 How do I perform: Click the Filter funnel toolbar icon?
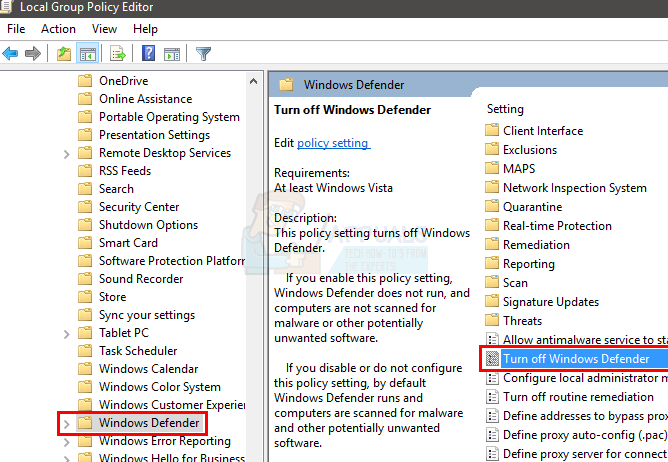coord(203,53)
